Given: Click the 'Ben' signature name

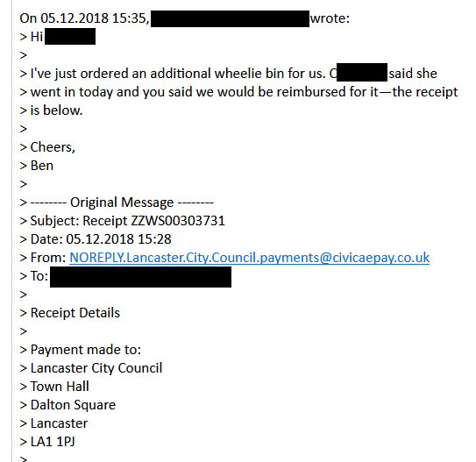Looking at the screenshot, I should tap(42, 166).
